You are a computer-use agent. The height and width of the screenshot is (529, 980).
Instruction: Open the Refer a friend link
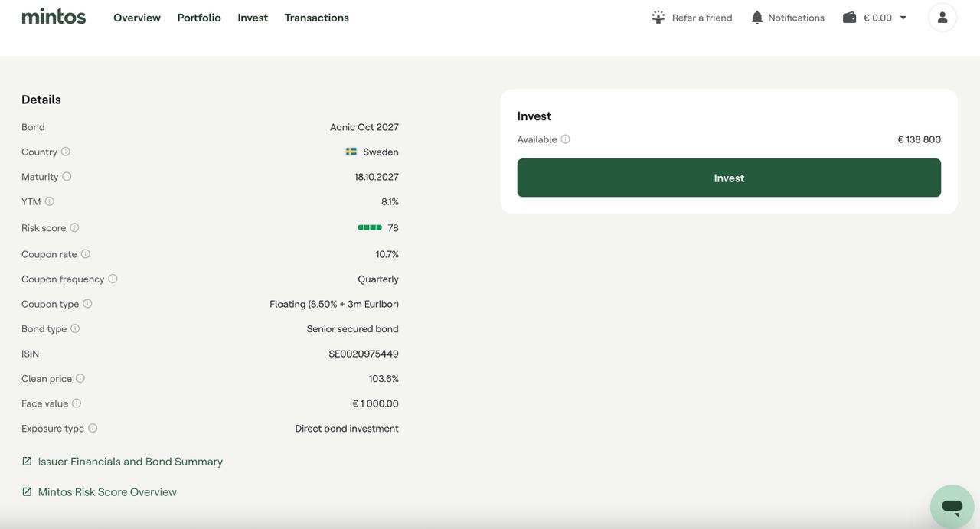click(x=702, y=18)
